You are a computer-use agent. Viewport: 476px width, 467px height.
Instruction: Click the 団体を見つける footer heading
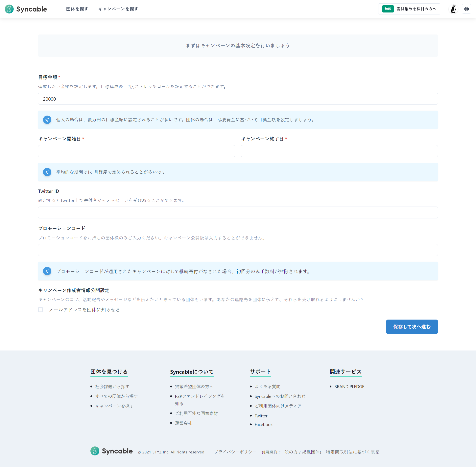109,372
